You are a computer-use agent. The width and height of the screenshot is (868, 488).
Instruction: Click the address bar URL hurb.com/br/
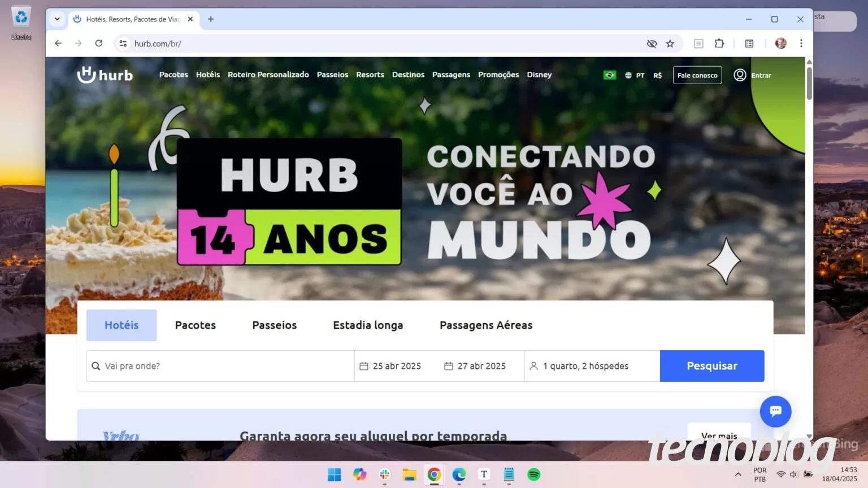click(x=158, y=43)
